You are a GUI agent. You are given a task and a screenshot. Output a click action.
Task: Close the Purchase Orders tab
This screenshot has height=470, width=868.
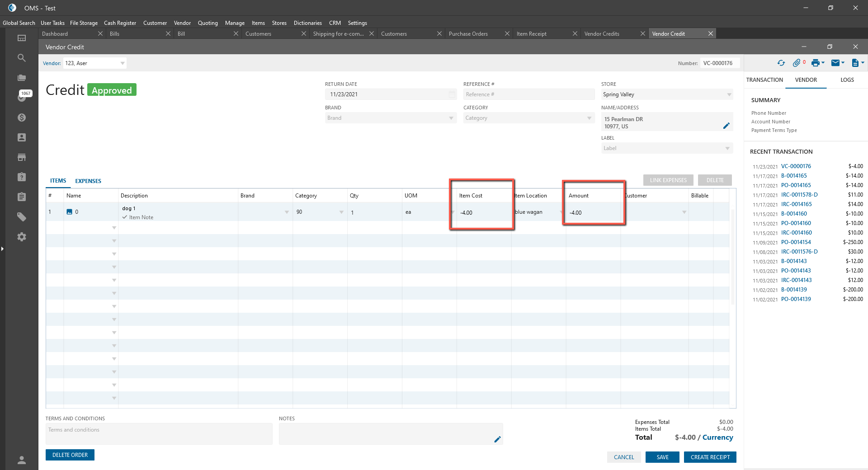(x=507, y=34)
